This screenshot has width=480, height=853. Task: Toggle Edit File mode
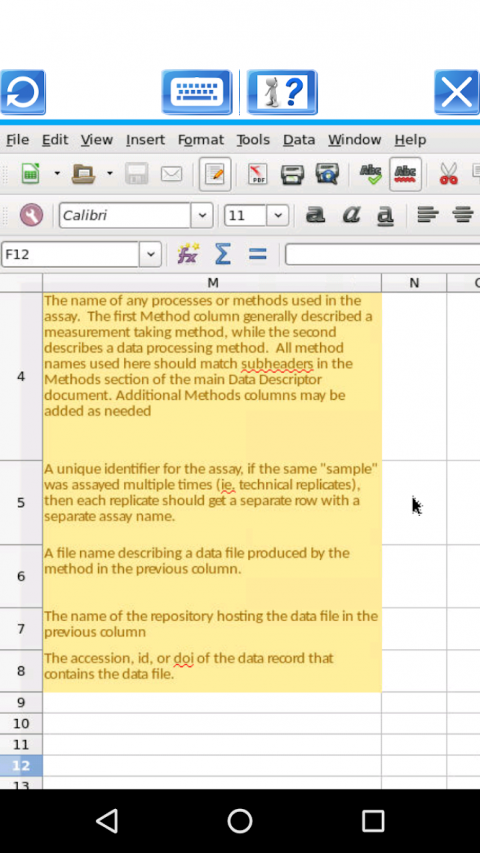pyautogui.click(x=215, y=174)
